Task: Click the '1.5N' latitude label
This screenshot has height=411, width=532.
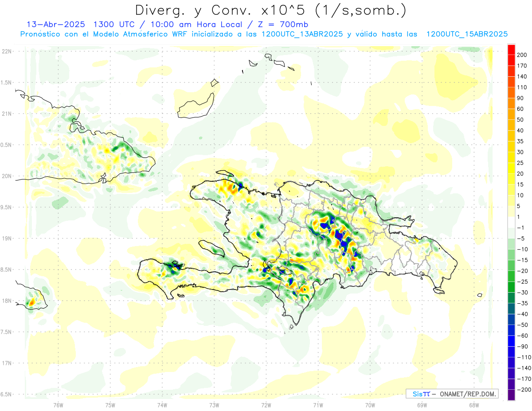Action: point(6,82)
